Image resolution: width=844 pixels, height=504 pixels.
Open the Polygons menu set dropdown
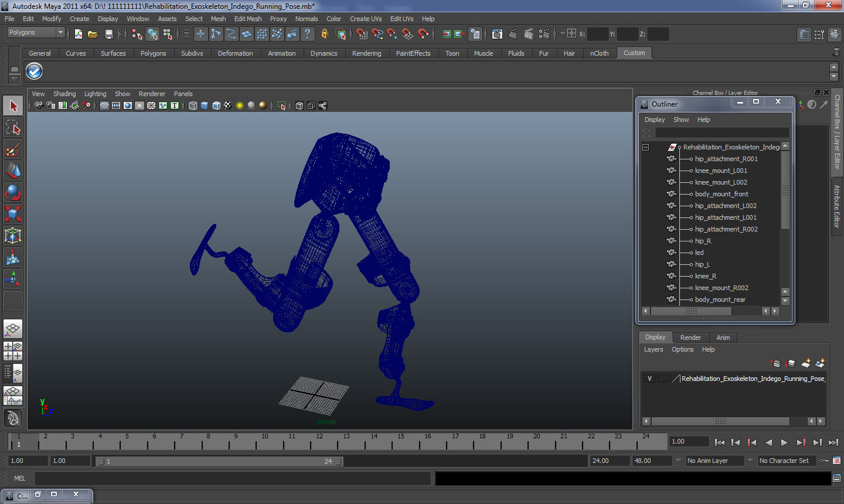pyautogui.click(x=35, y=32)
